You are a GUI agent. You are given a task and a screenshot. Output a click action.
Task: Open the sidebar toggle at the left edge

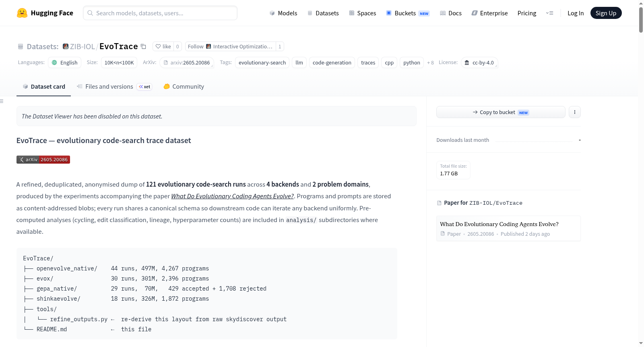coord(2,101)
